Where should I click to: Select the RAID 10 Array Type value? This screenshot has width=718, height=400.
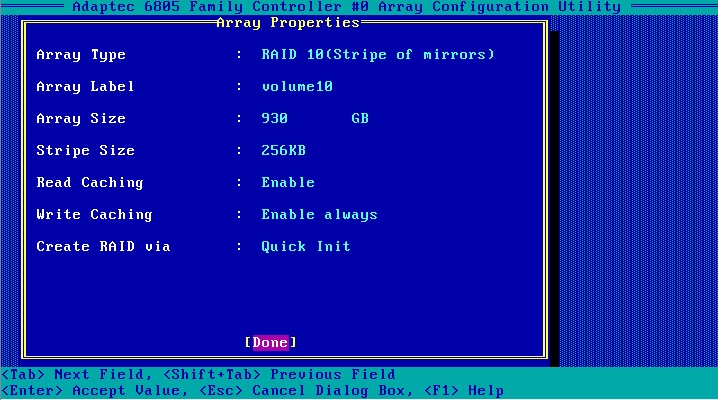[x=378, y=55]
